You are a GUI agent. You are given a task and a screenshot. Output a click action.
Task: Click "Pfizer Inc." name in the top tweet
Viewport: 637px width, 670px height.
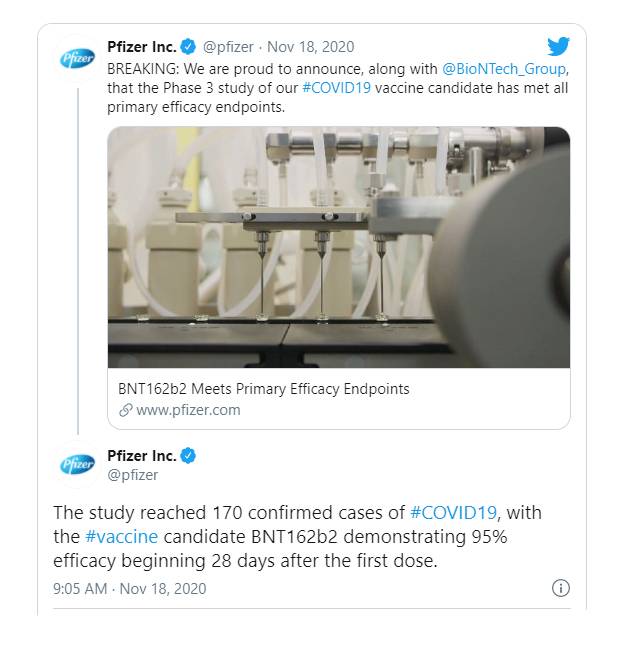[141, 47]
